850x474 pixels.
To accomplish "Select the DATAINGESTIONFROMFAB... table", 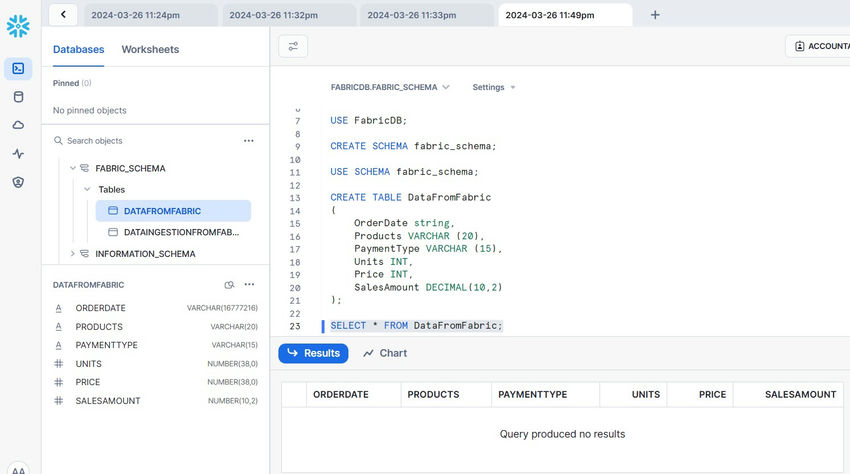I will (x=173, y=232).
